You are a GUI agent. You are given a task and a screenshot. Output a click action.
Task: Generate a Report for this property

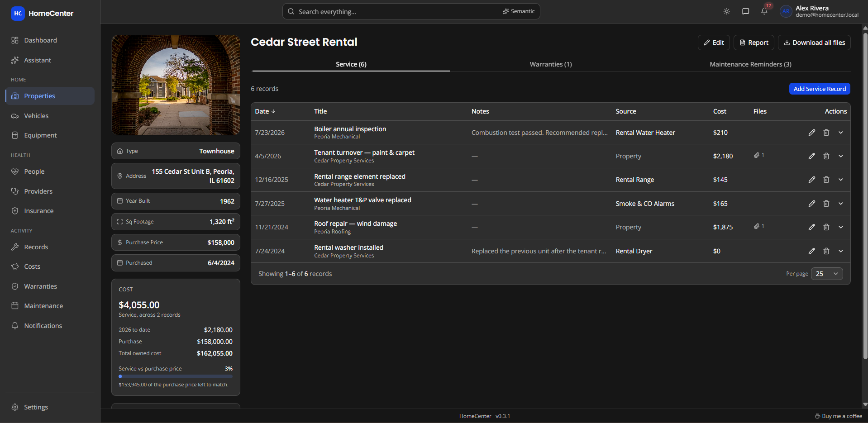(754, 43)
